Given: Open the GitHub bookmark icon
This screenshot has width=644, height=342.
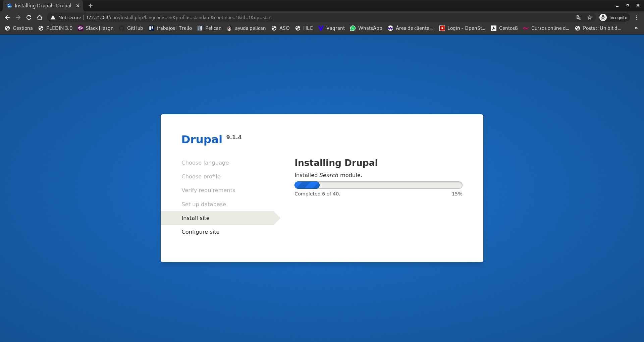Looking at the screenshot, I should 122,28.
